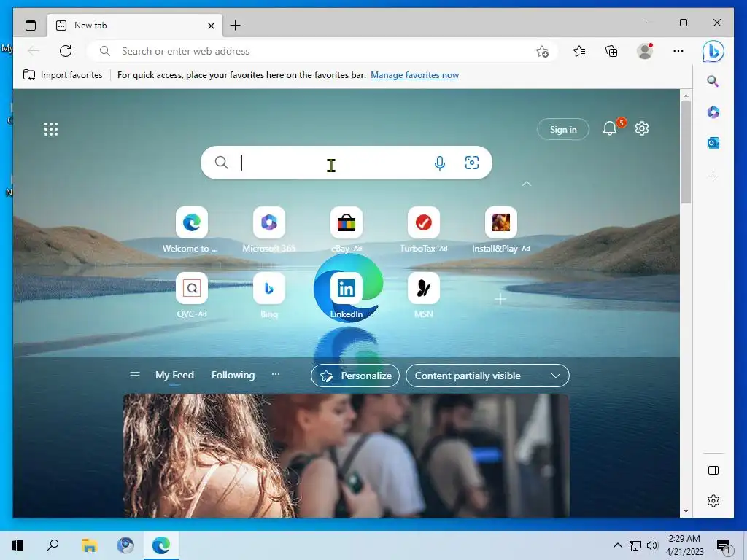Open File Explorer from taskbar
This screenshot has width=747, height=560.
click(x=89, y=545)
